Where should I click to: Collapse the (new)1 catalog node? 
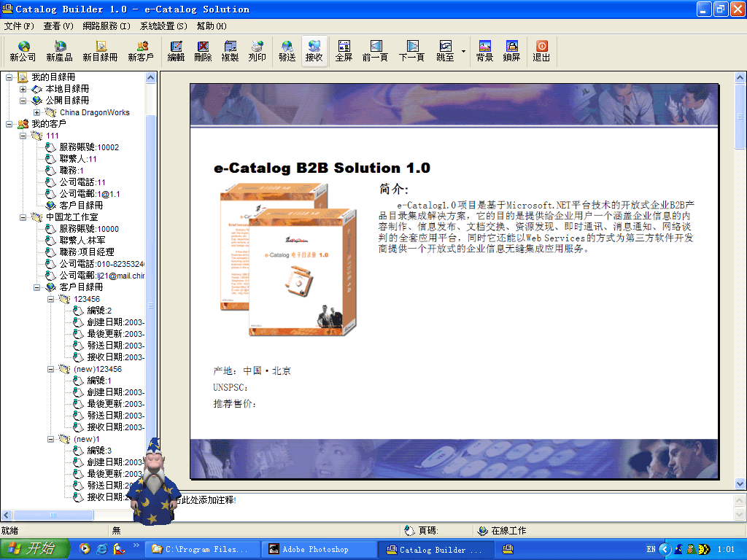(50, 439)
